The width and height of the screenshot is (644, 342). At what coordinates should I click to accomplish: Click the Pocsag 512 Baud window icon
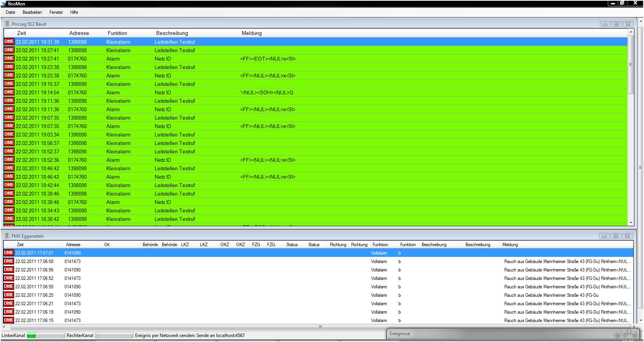coord(7,24)
